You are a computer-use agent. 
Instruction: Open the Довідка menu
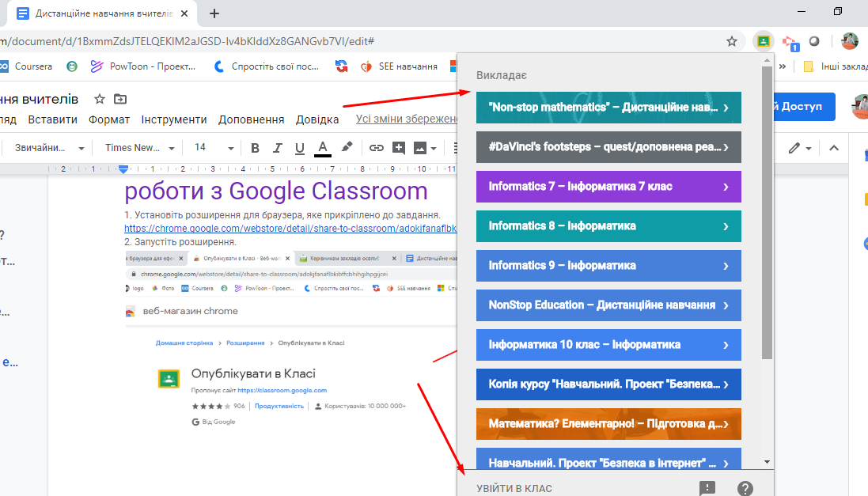click(317, 119)
